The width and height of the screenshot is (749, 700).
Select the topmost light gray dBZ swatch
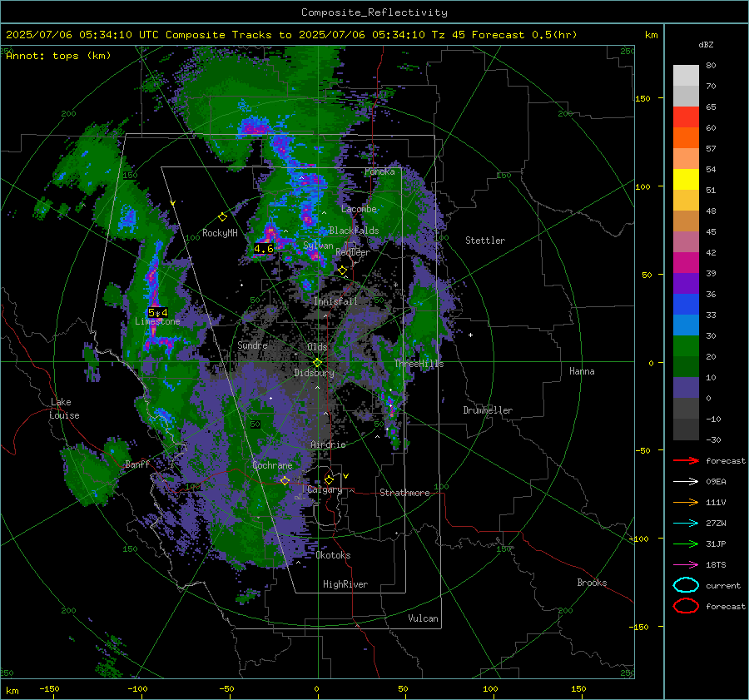tap(686, 76)
